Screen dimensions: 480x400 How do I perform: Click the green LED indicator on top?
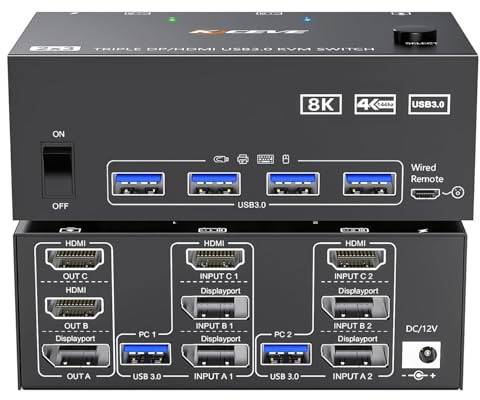(172, 20)
